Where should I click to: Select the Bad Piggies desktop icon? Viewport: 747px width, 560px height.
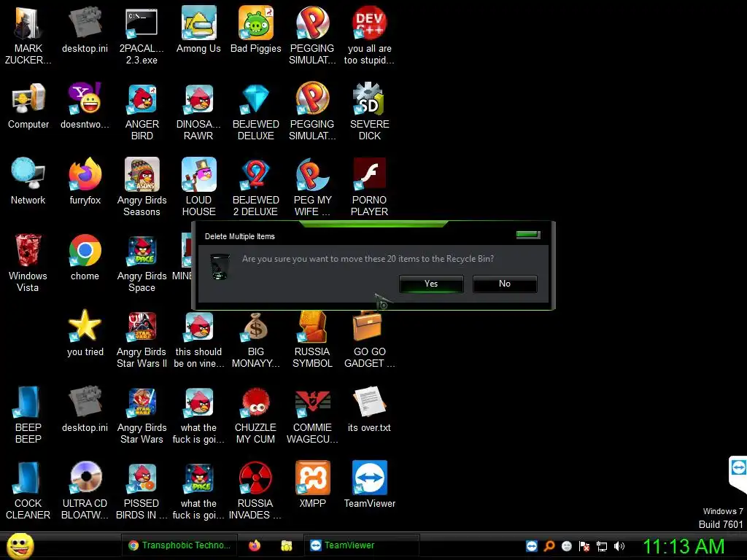click(x=256, y=29)
